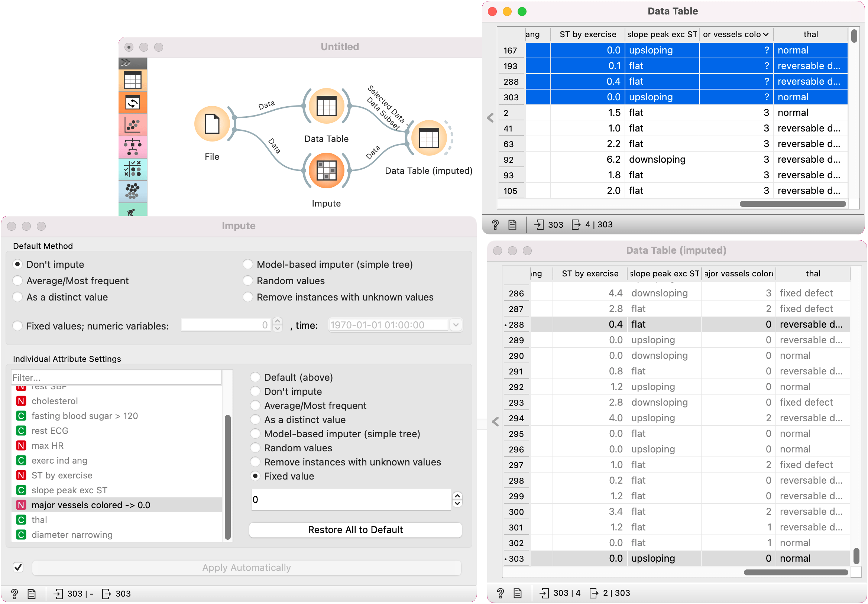Select the Impute widget node on canvas
Viewport: 868px width, 604px height.
coord(326,171)
